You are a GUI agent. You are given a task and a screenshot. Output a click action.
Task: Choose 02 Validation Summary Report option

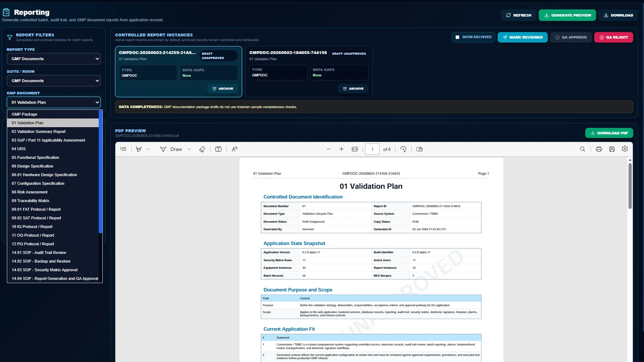[53, 132]
